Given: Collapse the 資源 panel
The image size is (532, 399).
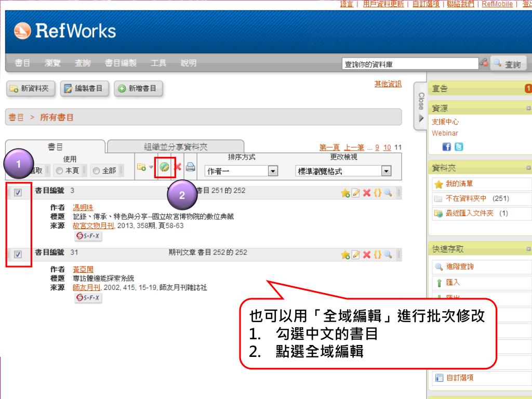Looking at the screenshot, I should click(528, 108).
